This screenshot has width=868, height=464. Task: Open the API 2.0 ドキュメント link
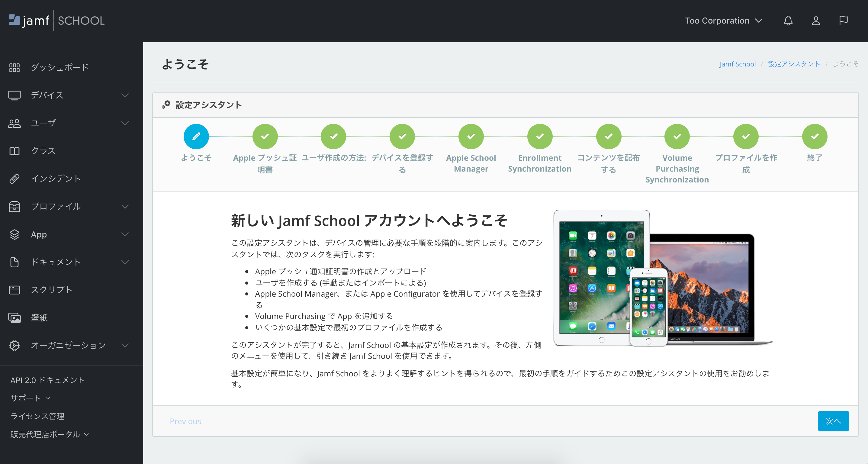pyautogui.click(x=47, y=380)
